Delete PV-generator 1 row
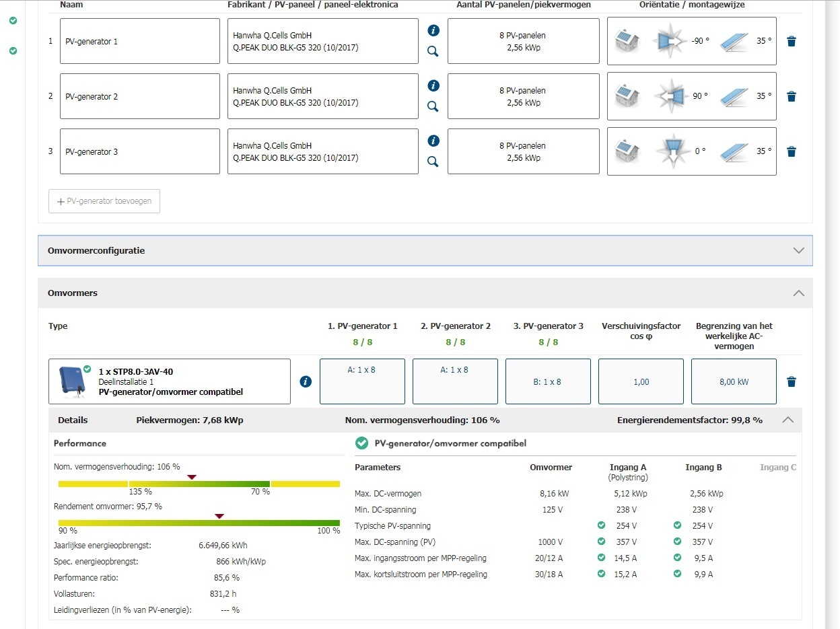The image size is (840, 629). [792, 42]
